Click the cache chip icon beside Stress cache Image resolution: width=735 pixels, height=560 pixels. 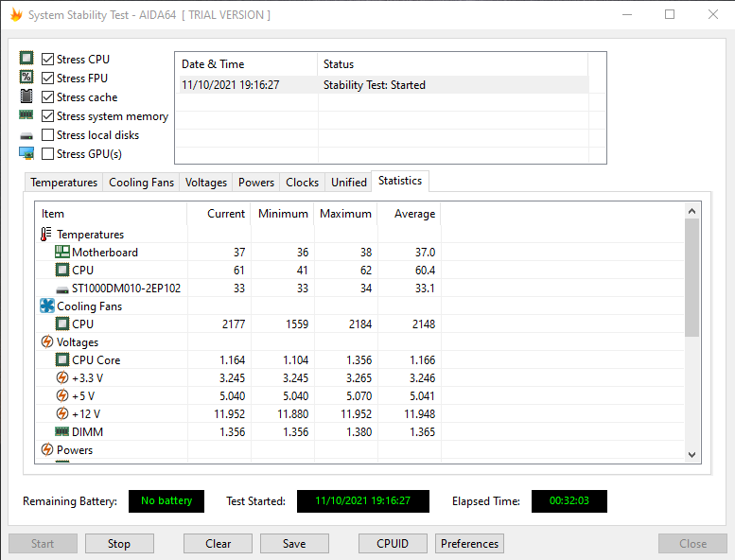26,96
